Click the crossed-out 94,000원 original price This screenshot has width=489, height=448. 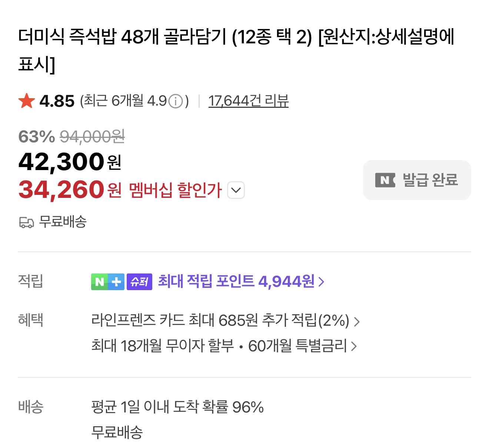tap(92, 137)
